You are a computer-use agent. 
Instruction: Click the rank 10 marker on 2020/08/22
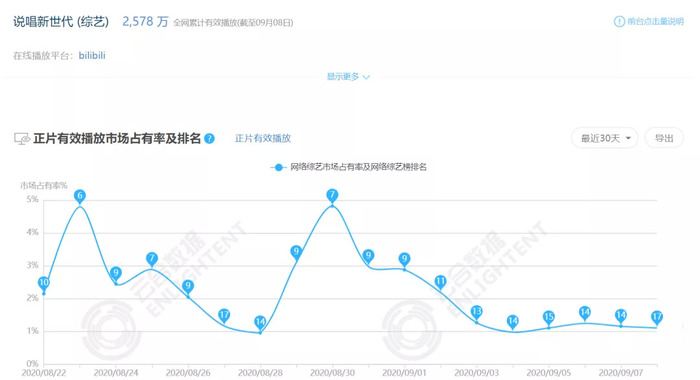(x=44, y=283)
